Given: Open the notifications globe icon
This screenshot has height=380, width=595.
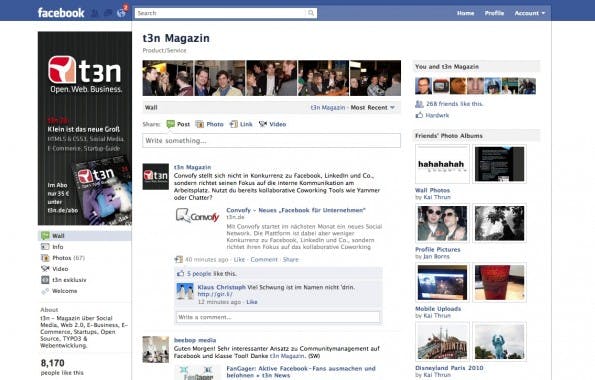Looking at the screenshot, I should pos(121,13).
